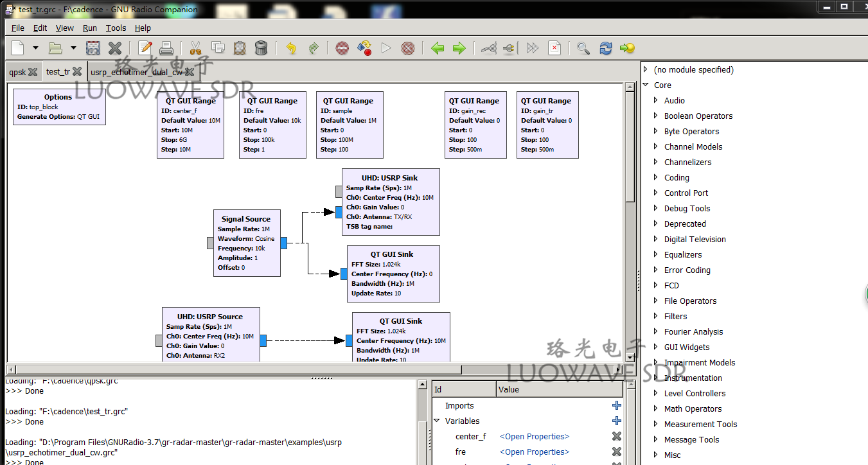
Task: Collapse the Core tree node
Action: pyautogui.click(x=646, y=85)
